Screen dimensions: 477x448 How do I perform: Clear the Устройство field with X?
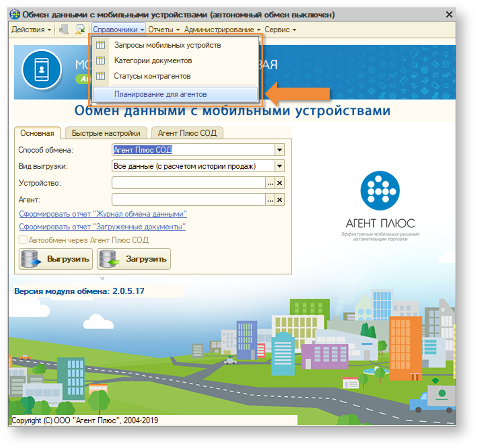[280, 183]
